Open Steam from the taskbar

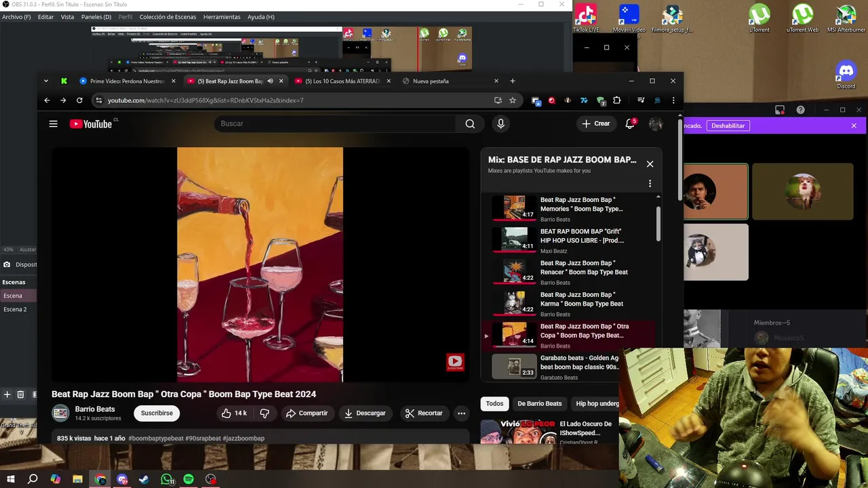(144, 479)
